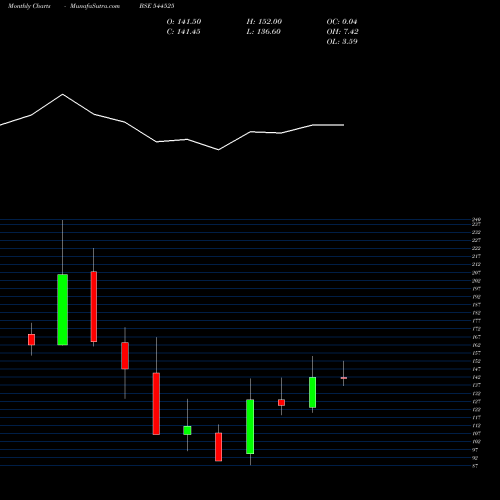
Task: Select the open value "O: 141.50"
Action: point(184,22)
